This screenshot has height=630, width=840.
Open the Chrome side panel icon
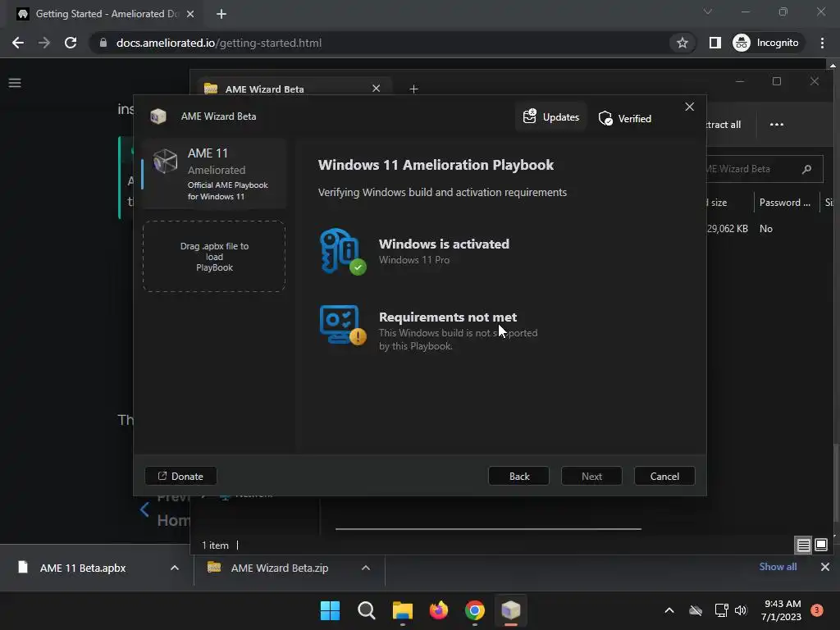pos(714,43)
